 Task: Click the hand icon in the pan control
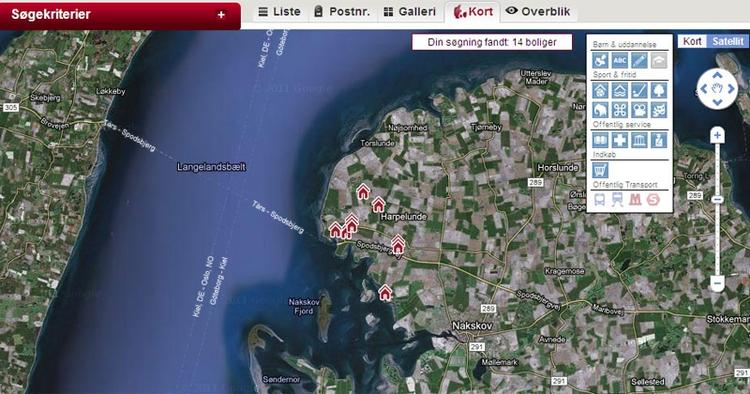717,88
